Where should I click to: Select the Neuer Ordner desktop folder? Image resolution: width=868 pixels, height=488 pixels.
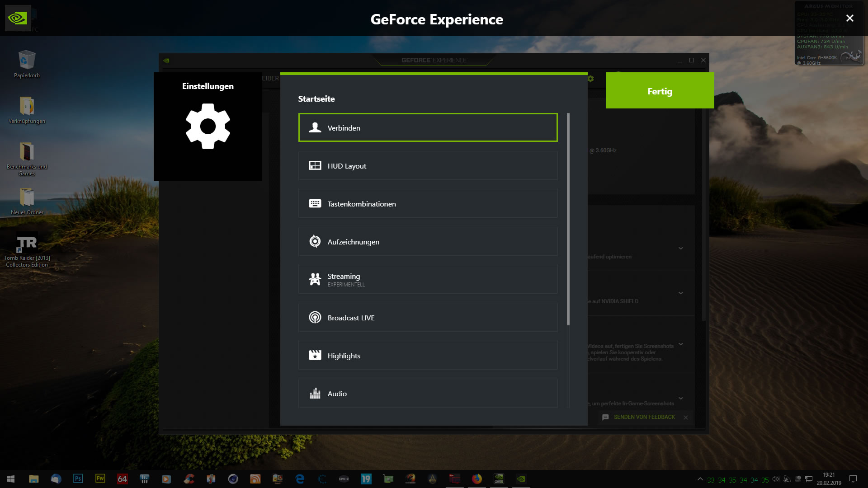pos(27,201)
